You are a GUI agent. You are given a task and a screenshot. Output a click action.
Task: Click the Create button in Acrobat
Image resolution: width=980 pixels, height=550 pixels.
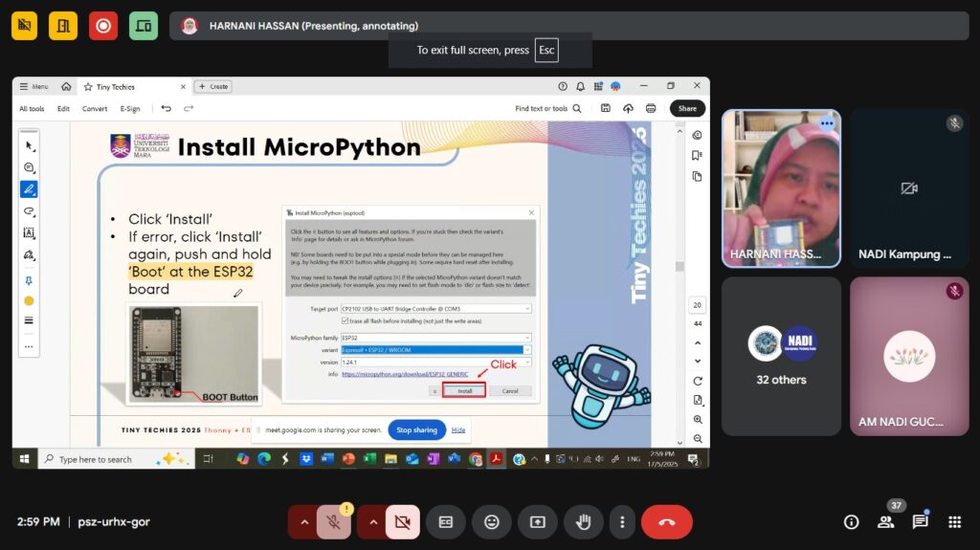tap(213, 87)
